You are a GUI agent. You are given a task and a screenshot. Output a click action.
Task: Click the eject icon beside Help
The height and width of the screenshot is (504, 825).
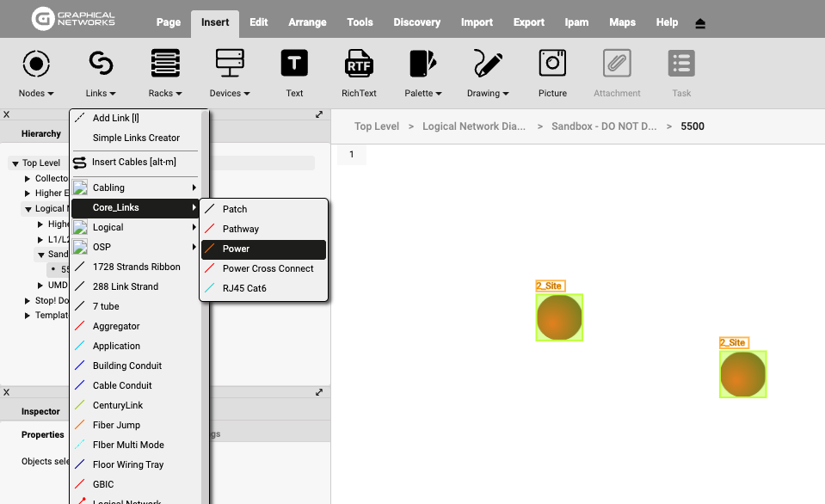tap(700, 23)
